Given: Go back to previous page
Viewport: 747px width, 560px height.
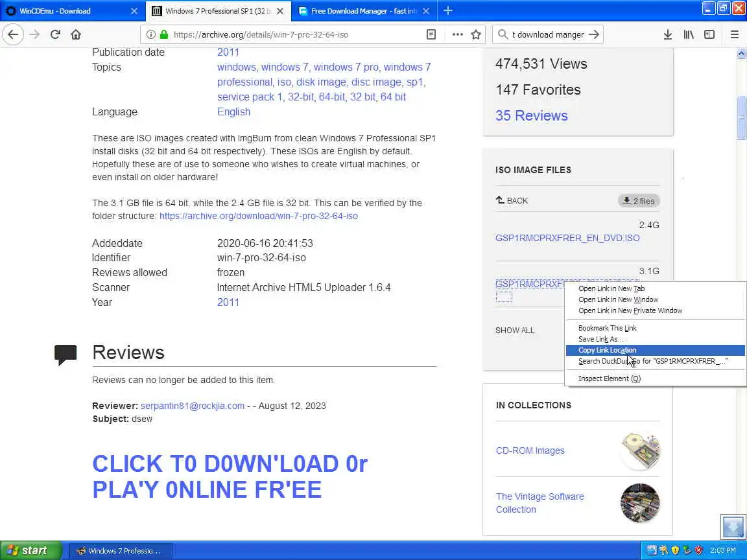Looking at the screenshot, I should [x=13, y=34].
